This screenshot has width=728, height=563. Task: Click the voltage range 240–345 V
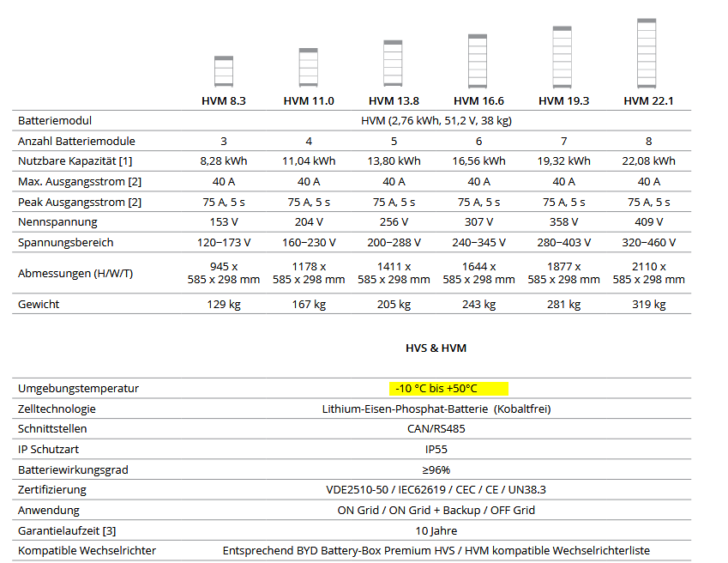click(x=478, y=243)
